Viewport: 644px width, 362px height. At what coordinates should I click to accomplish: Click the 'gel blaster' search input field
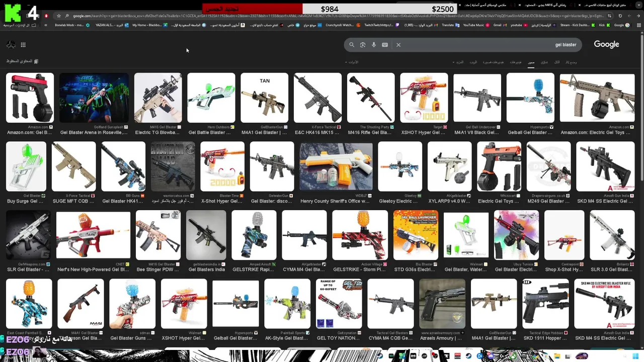[x=463, y=45]
